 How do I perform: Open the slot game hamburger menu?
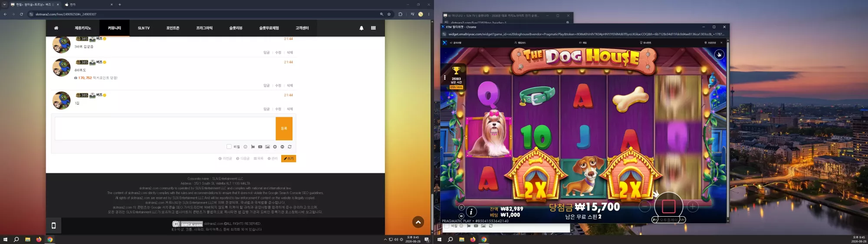461,208
